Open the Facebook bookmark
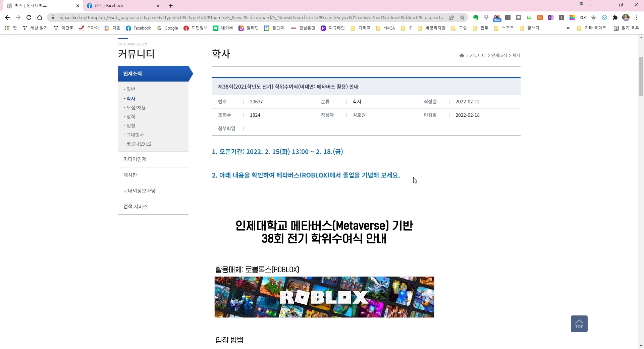This screenshot has height=349, width=644. point(138,28)
